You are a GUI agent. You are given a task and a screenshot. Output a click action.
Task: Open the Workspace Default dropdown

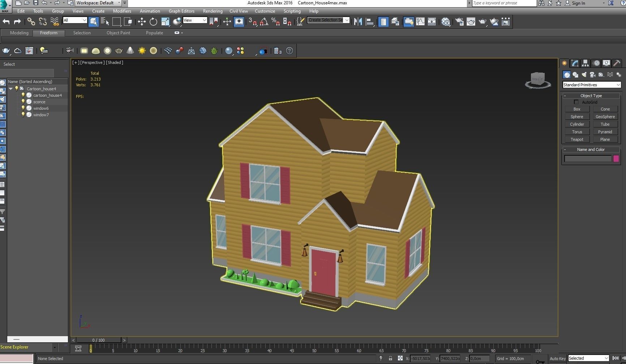pos(98,3)
